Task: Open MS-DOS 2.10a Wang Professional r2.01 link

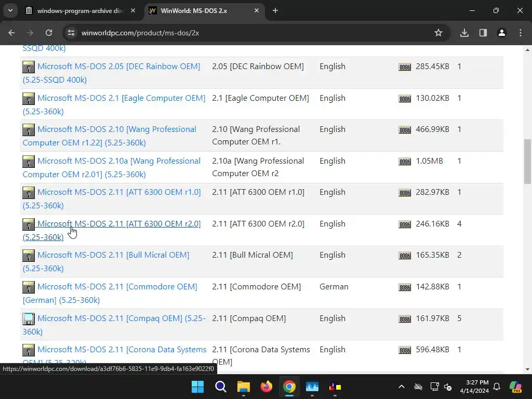Action: click(x=119, y=161)
